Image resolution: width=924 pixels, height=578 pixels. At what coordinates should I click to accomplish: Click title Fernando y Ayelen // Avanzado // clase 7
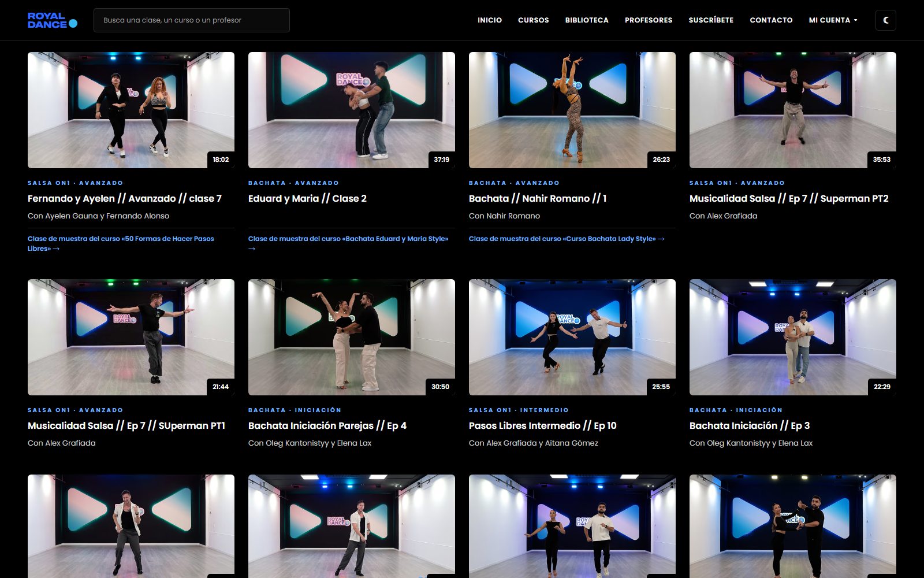[x=125, y=198]
